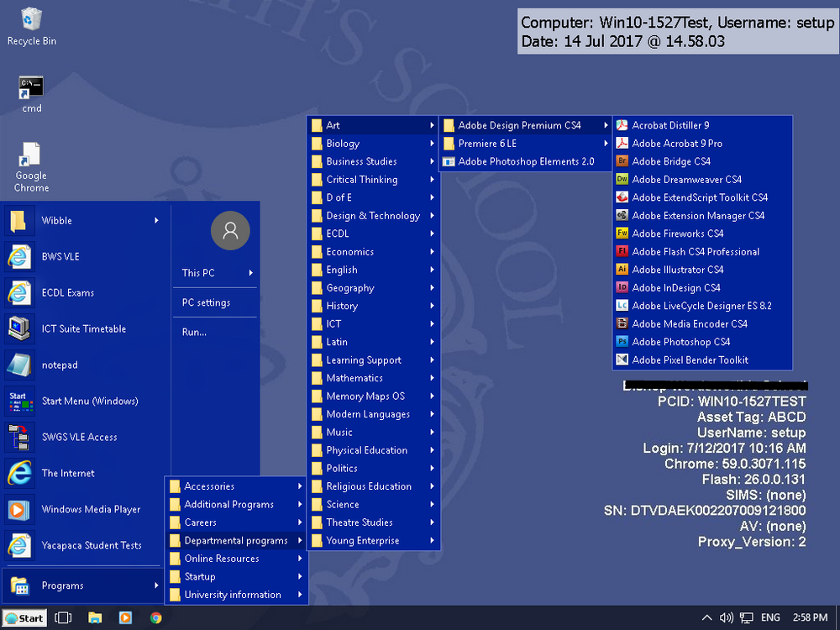Open Yacapaca Student Tests icon
Image resolution: width=840 pixels, height=630 pixels.
tap(19, 545)
